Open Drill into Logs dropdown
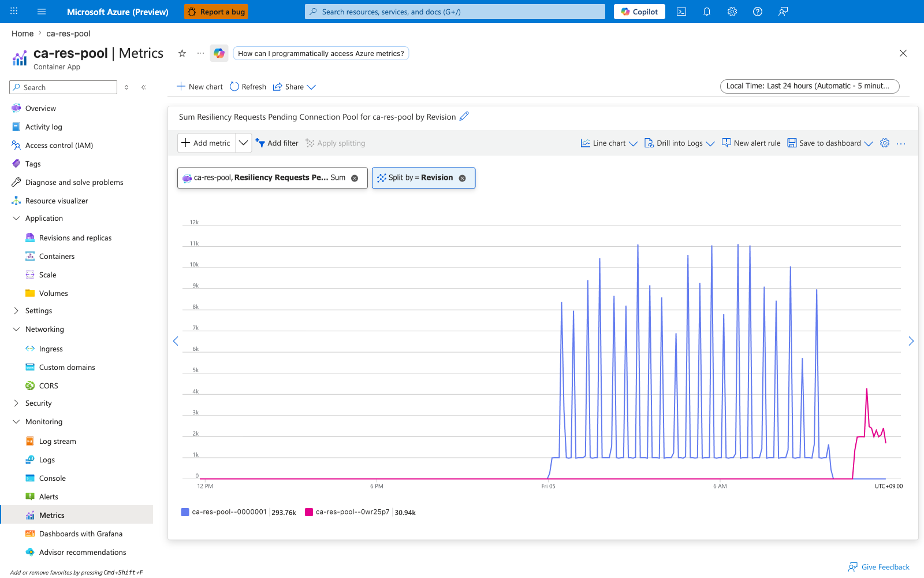Viewport: 924px width, 578px height. (680, 143)
